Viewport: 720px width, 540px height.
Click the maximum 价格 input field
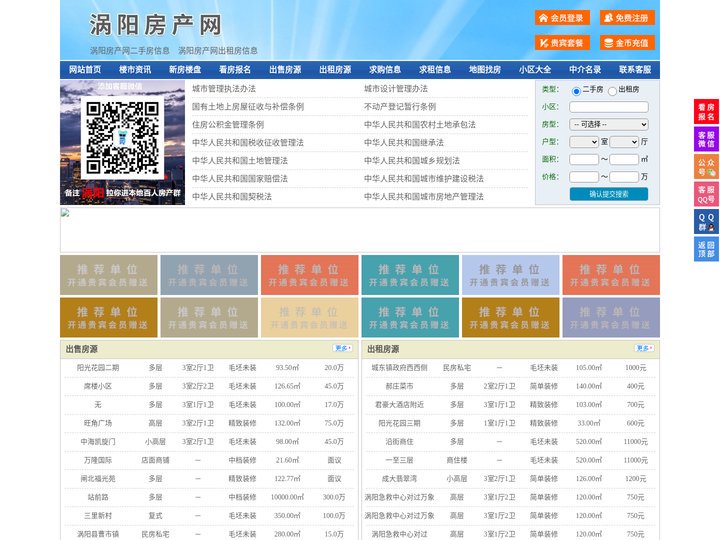tap(624, 177)
